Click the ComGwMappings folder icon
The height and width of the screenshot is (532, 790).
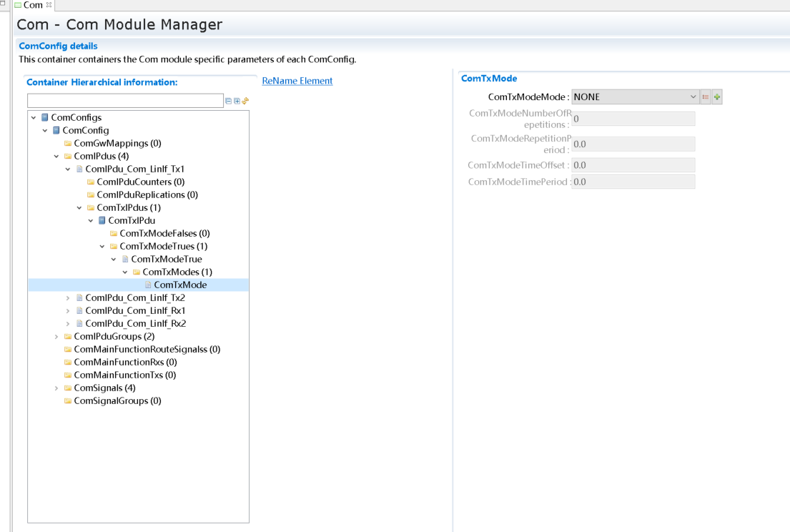68,143
